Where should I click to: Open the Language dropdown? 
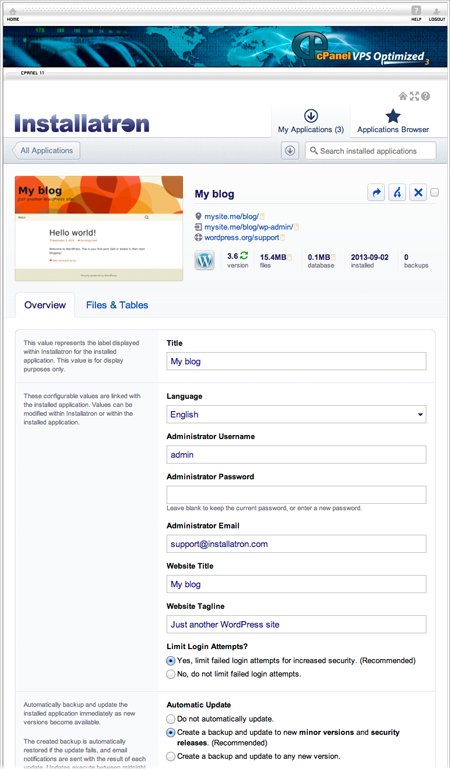coord(296,414)
